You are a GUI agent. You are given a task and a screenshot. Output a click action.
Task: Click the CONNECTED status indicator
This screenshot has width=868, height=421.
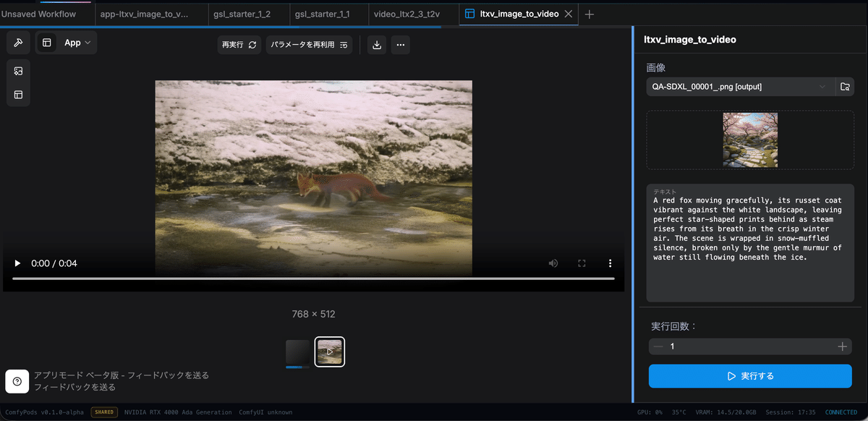[841, 412]
